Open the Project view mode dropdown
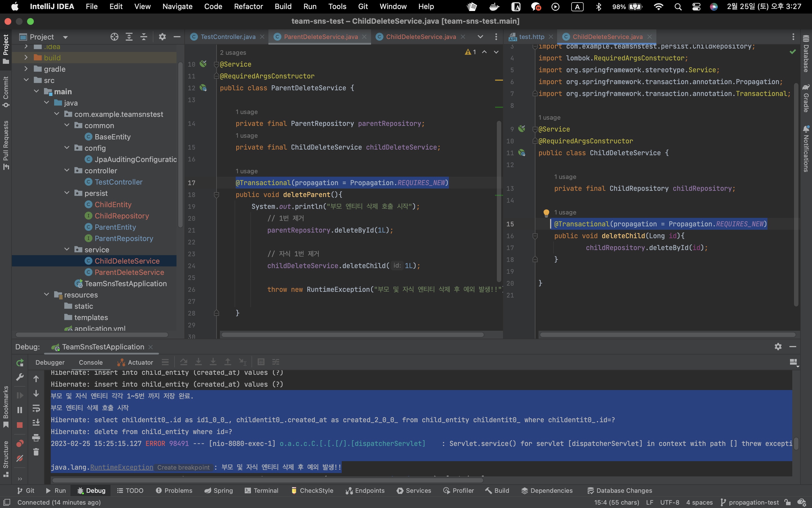Image resolution: width=812 pixels, height=508 pixels. (x=65, y=37)
